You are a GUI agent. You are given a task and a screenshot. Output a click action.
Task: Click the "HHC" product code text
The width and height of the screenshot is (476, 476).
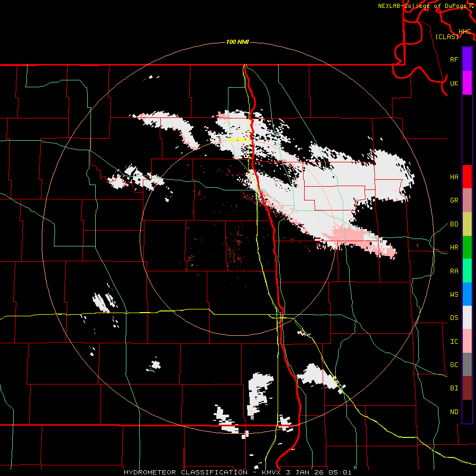(464, 32)
